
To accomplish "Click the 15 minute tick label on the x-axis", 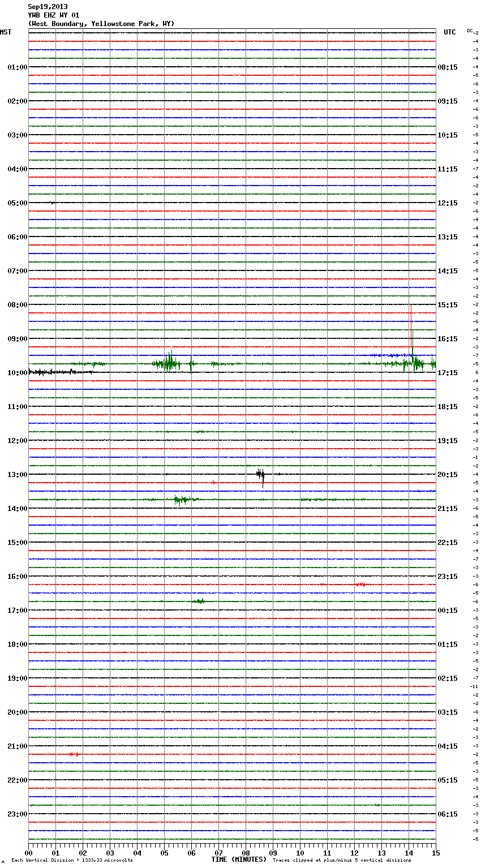I will [436, 853].
